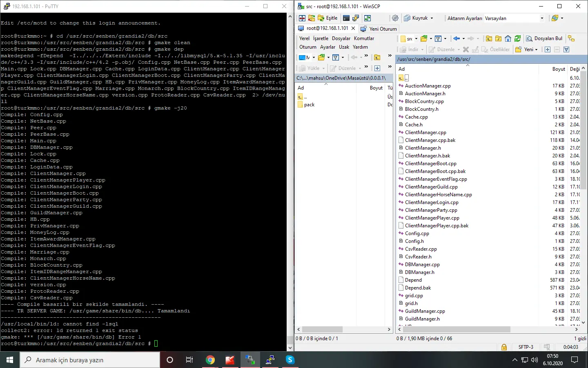The image size is (588, 368).
Task: Select the ClientManager.cpp file
Action: point(425,132)
